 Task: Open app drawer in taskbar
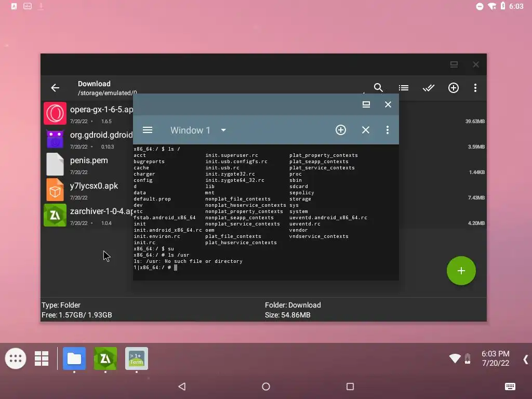tap(16, 358)
